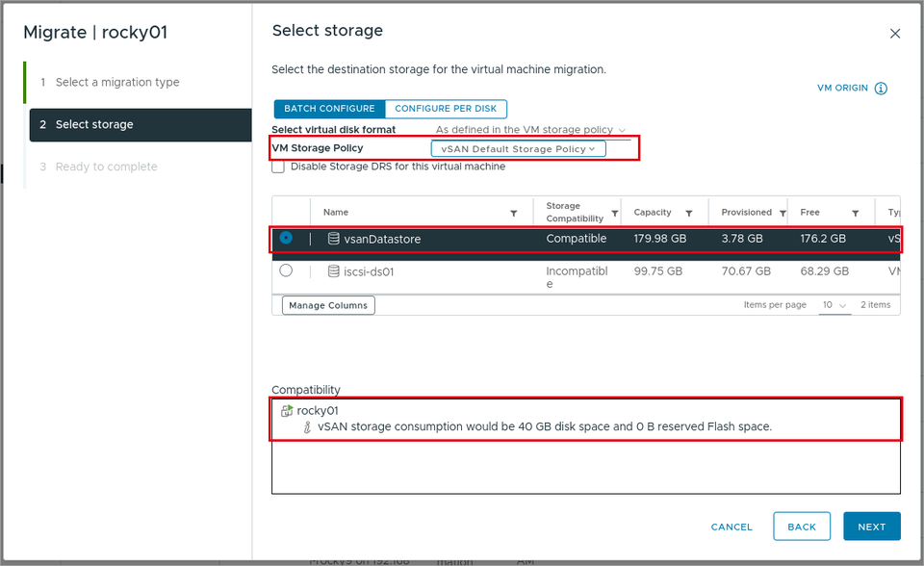
Task: Click the Name column header
Action: point(336,212)
